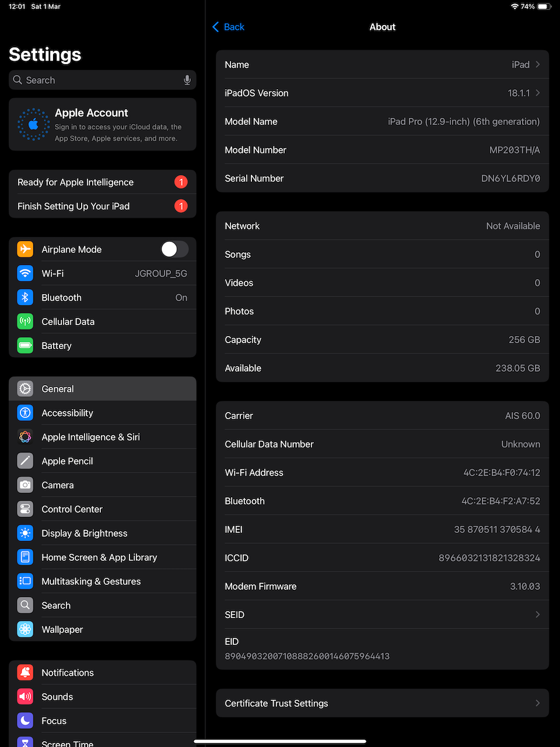
Task: Tap the microphone dictation icon in search
Action: tap(187, 80)
